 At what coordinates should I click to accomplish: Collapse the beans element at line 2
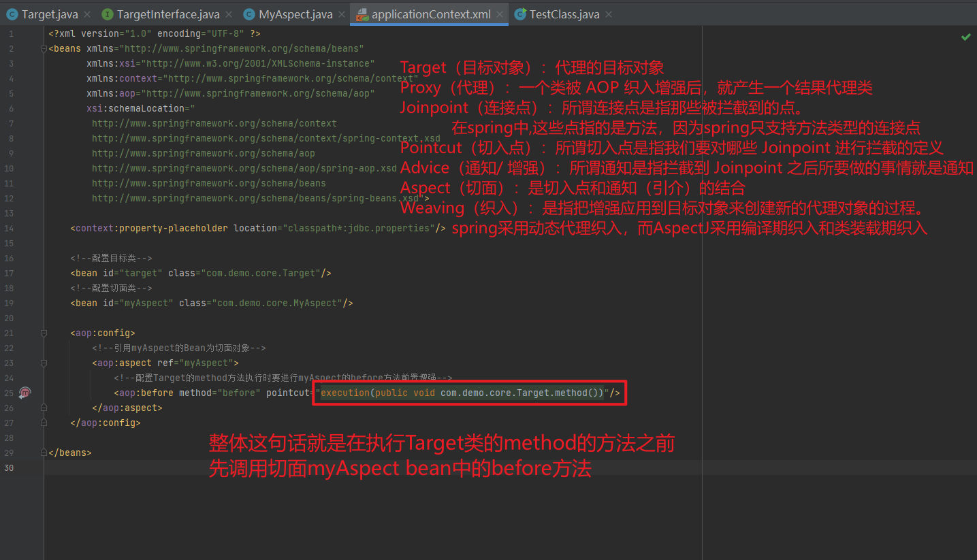tap(44, 48)
